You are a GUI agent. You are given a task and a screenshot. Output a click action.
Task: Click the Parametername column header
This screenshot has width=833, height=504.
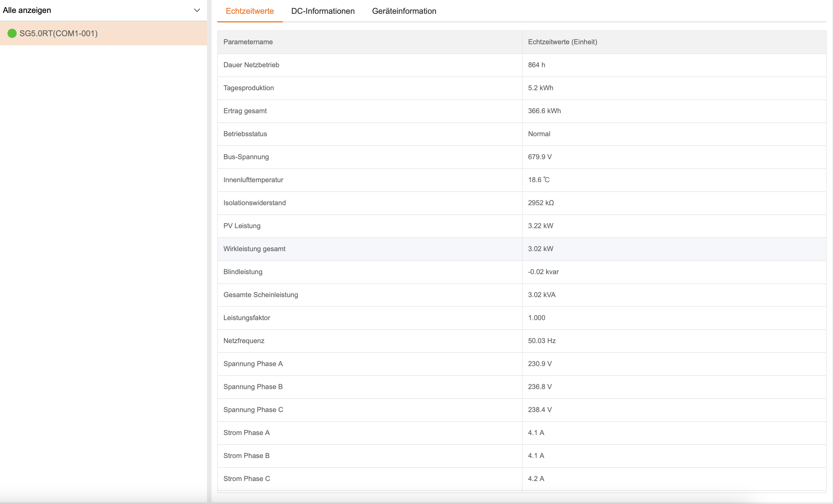click(x=248, y=42)
